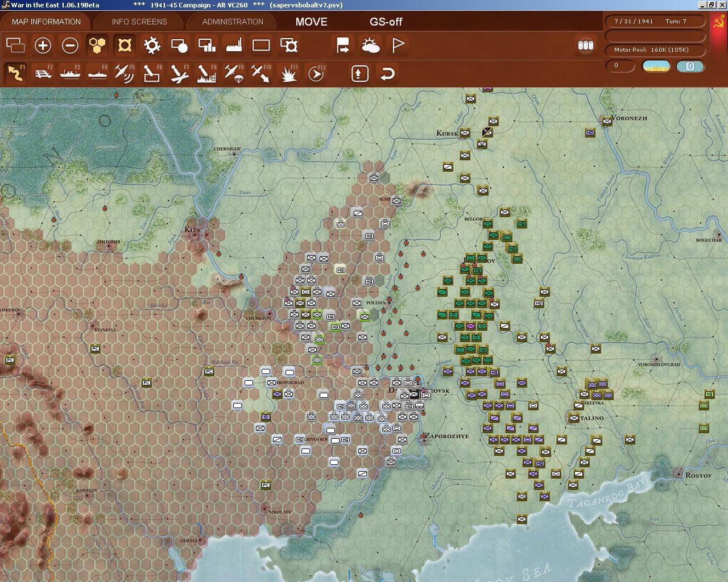Viewport: 728px width, 582px height.
Task: Select the black counter east of Kursk
Action: [x=487, y=132]
